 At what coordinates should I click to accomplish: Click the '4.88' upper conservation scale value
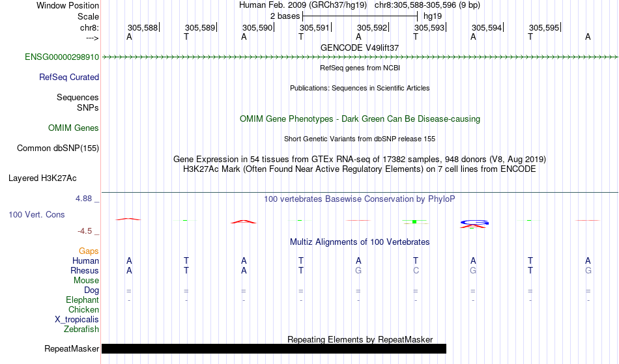[x=83, y=199]
